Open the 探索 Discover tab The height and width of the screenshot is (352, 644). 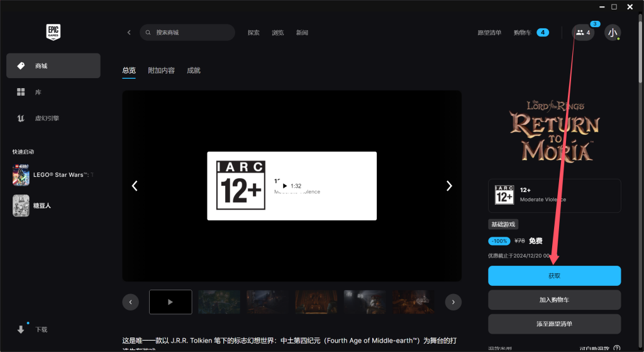[253, 33]
